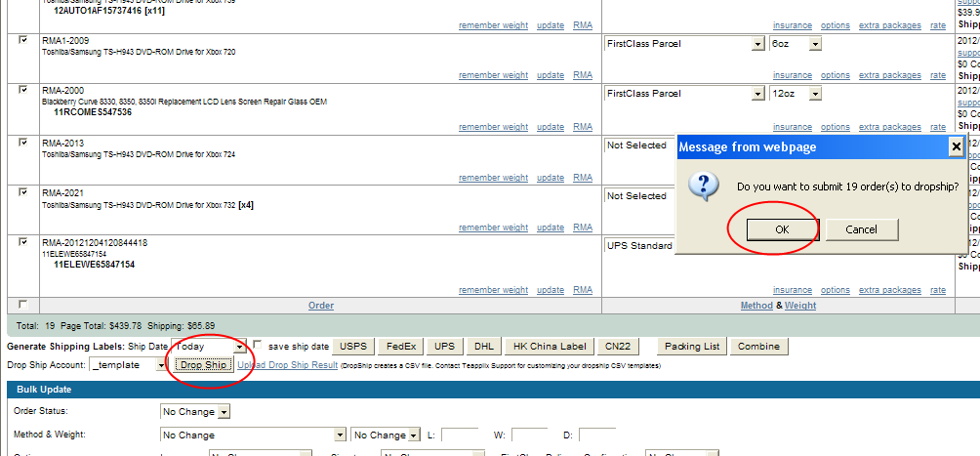Image resolution: width=980 pixels, height=456 pixels.
Task: Click inside the L dimension field
Action: (x=460, y=435)
